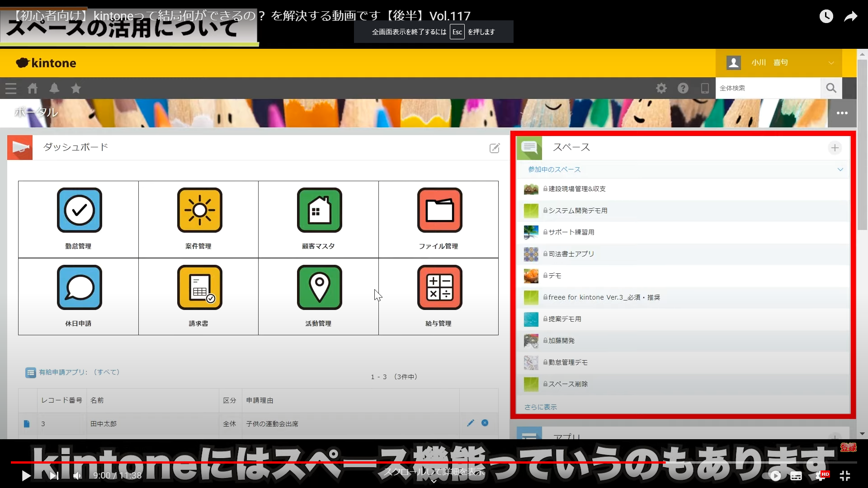Open the settings gear in kintone header
Screen dimensions: 868x488
pyautogui.click(x=661, y=89)
